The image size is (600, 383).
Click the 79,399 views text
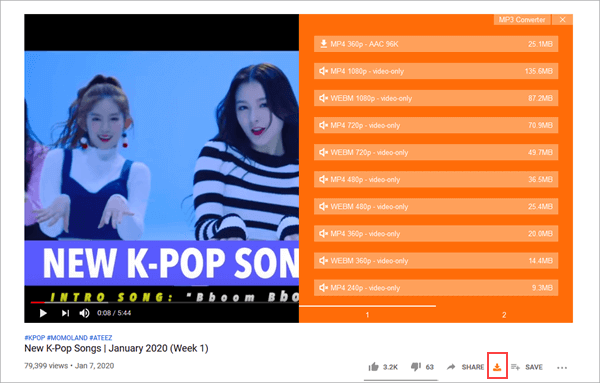(x=46, y=366)
